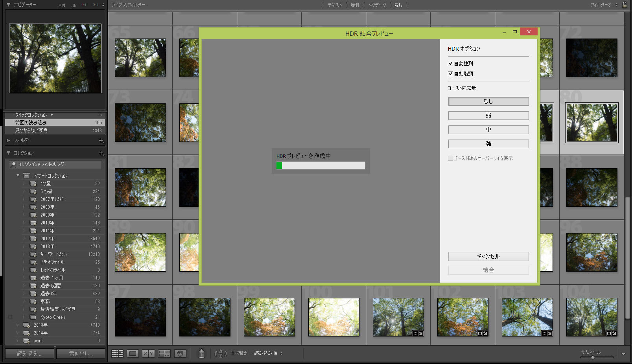Image resolution: width=632 pixels, height=364 pixels.
Task: Adjust the サムネール thumbnail size slider
Action: click(593, 357)
